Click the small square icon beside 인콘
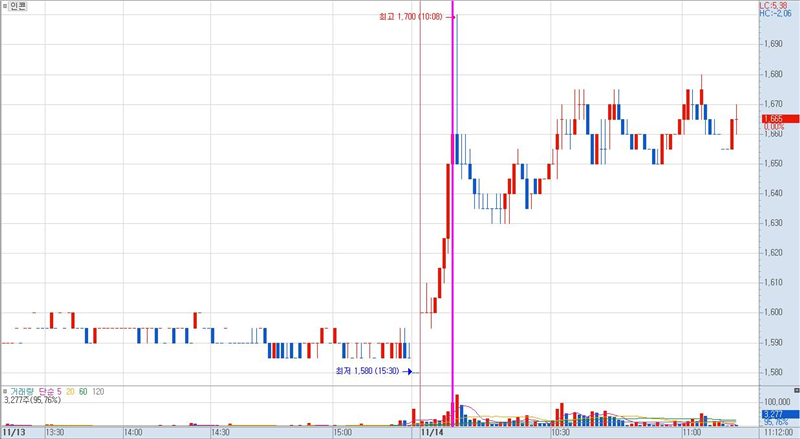 5,6
